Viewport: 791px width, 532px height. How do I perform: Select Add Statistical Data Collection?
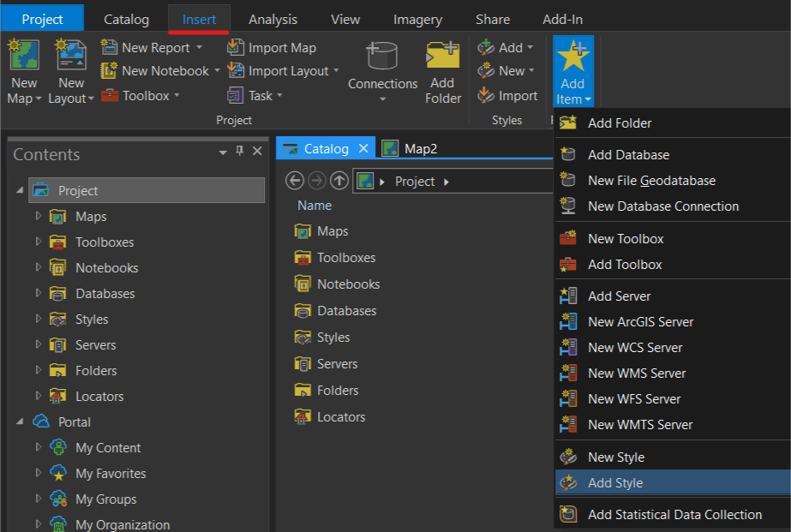(x=673, y=514)
